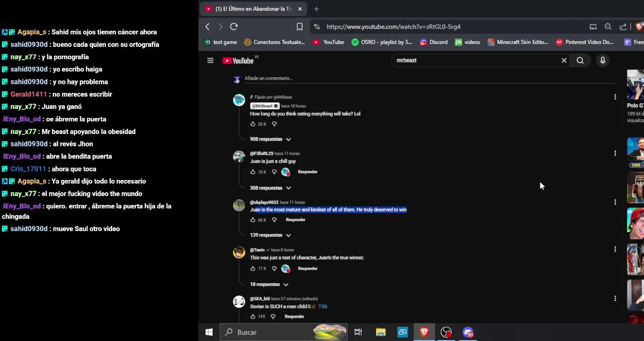Open options menu for pinned MrBeast comment
Viewport: 644px width, 341px height.
click(x=615, y=97)
